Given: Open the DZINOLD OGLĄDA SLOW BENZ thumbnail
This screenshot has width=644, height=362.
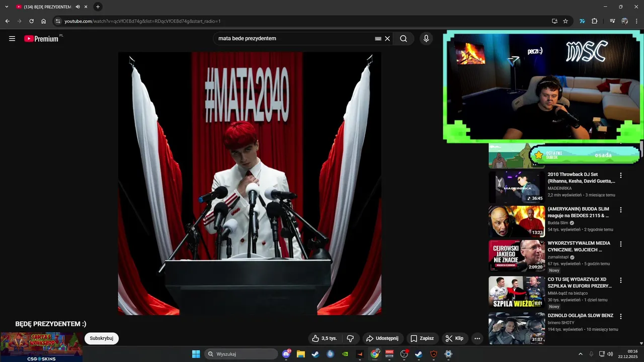Looking at the screenshot, I should coord(517,328).
